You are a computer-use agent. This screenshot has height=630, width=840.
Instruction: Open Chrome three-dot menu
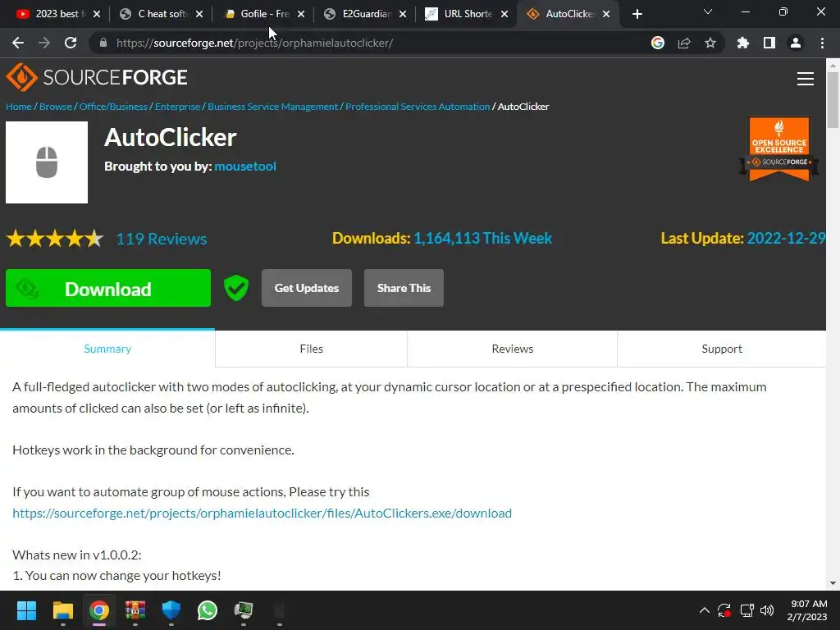click(822, 43)
